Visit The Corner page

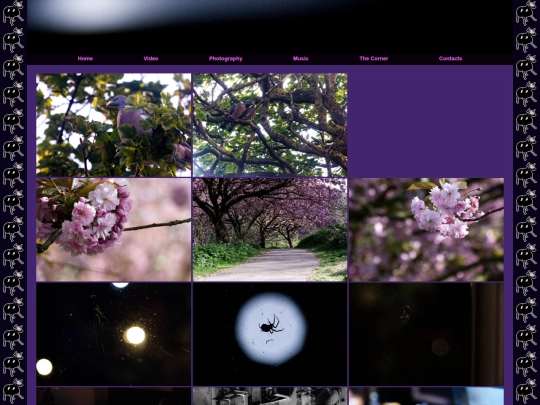click(x=374, y=59)
